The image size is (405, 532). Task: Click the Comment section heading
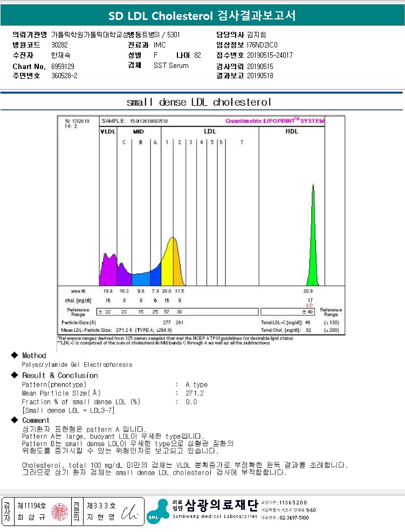pyautogui.click(x=36, y=420)
